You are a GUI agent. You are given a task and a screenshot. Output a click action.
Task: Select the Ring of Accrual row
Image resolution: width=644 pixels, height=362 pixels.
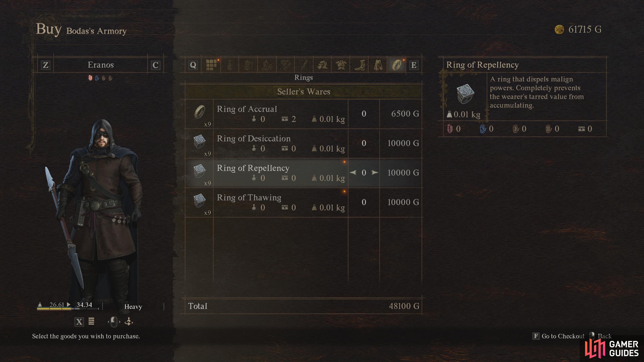point(304,114)
